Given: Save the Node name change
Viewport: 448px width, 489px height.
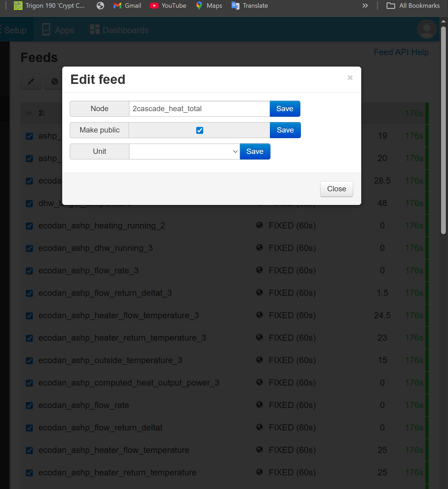Looking at the screenshot, I should [285, 109].
